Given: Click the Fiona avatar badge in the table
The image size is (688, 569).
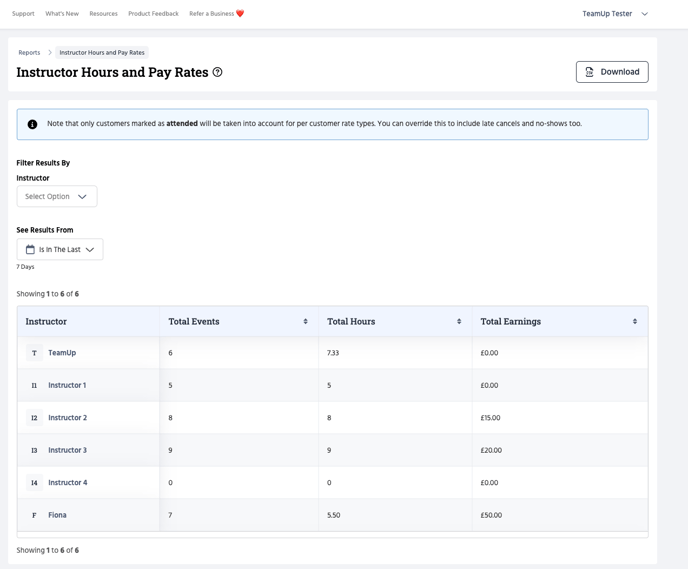Looking at the screenshot, I should (34, 515).
